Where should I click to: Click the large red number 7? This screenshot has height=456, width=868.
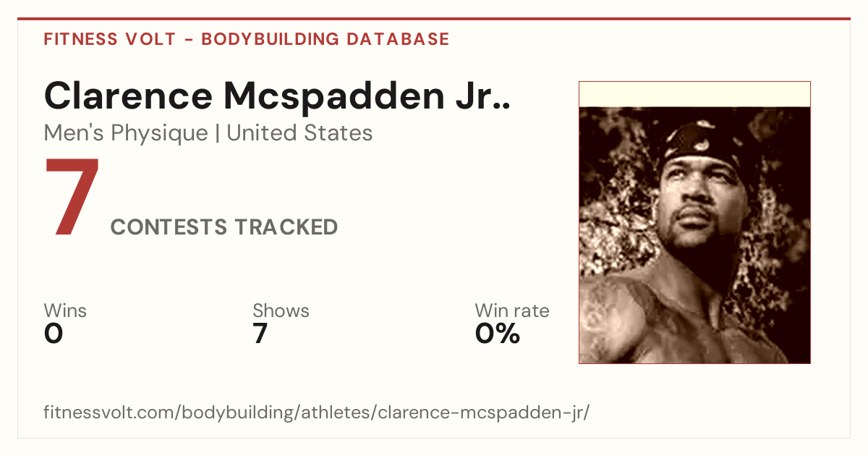tap(72, 198)
